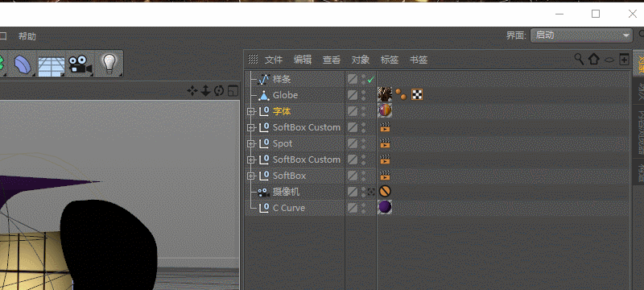
Task: Click the house icon in Object Manager
Action: [594, 59]
